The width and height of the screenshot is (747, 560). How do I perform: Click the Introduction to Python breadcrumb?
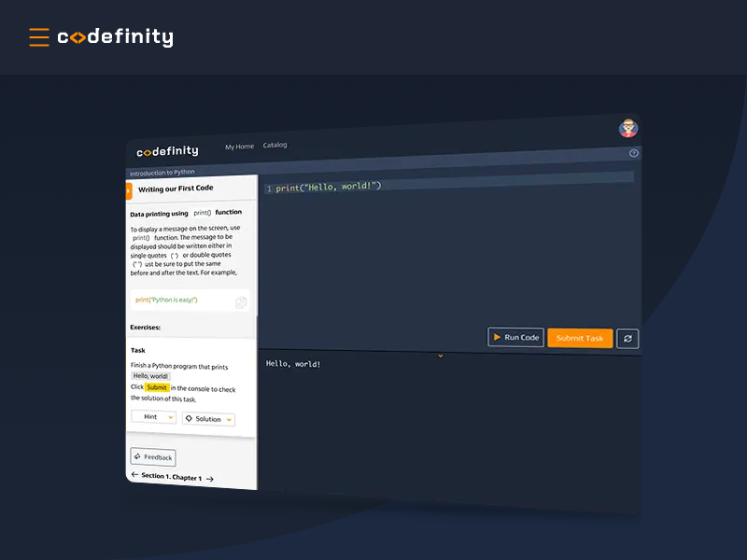[162, 173]
